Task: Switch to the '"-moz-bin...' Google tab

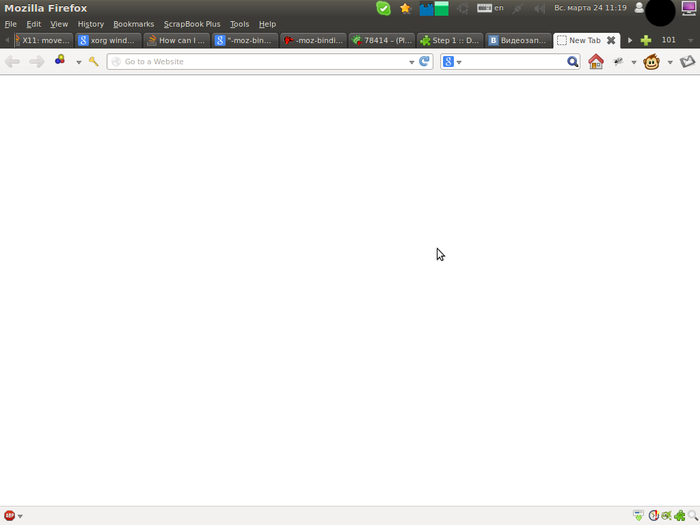Action: tap(245, 40)
